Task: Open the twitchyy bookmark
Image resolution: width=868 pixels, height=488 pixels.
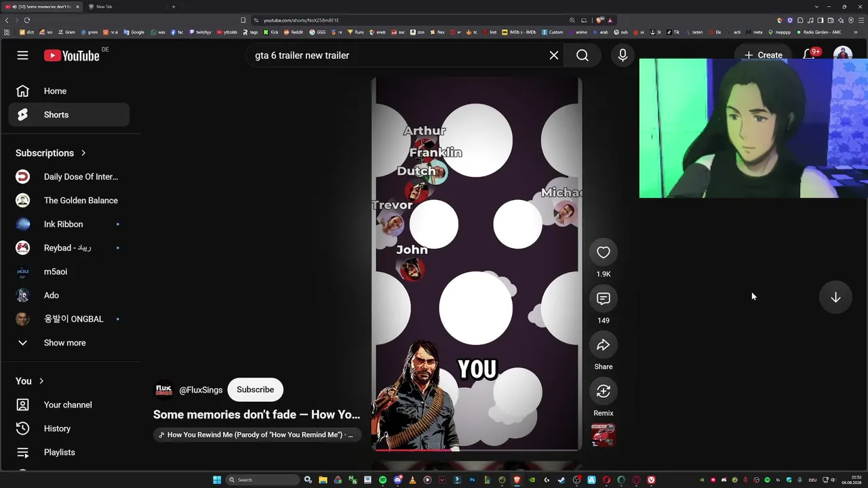Action: coord(201,32)
